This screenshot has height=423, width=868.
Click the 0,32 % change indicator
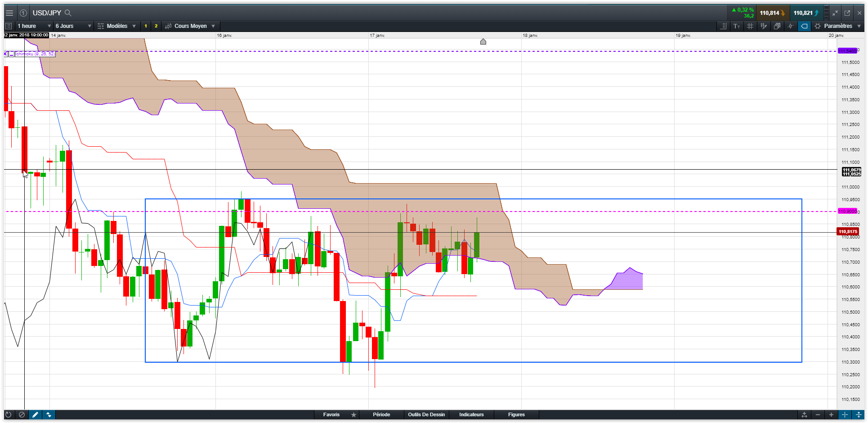[x=743, y=10]
